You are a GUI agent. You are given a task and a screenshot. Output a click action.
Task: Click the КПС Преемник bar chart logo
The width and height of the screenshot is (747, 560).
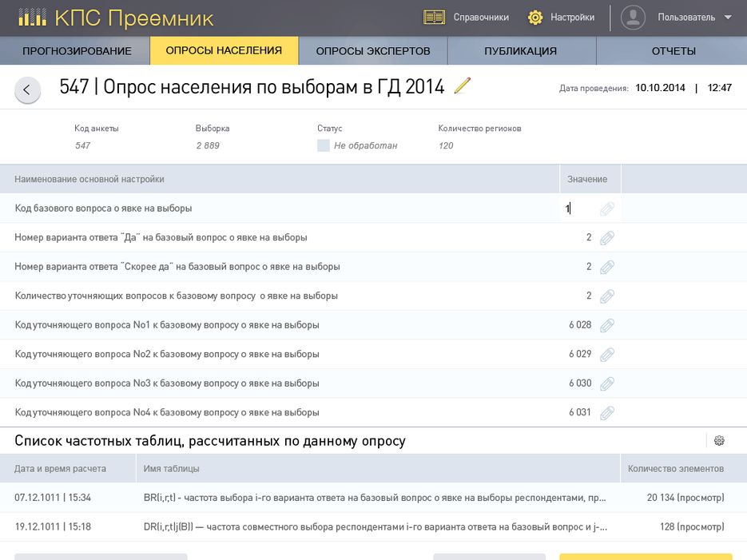pos(33,18)
